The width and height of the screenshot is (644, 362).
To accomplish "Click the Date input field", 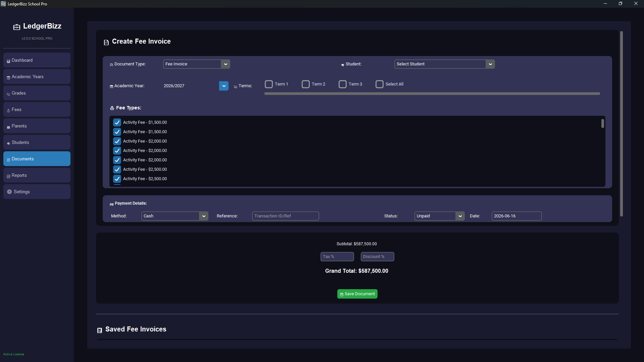I will (516, 216).
